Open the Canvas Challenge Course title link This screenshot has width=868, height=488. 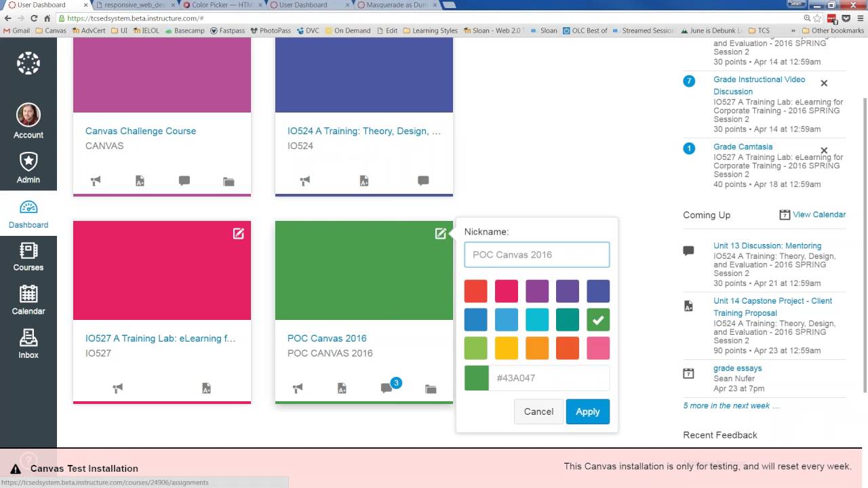[140, 131]
